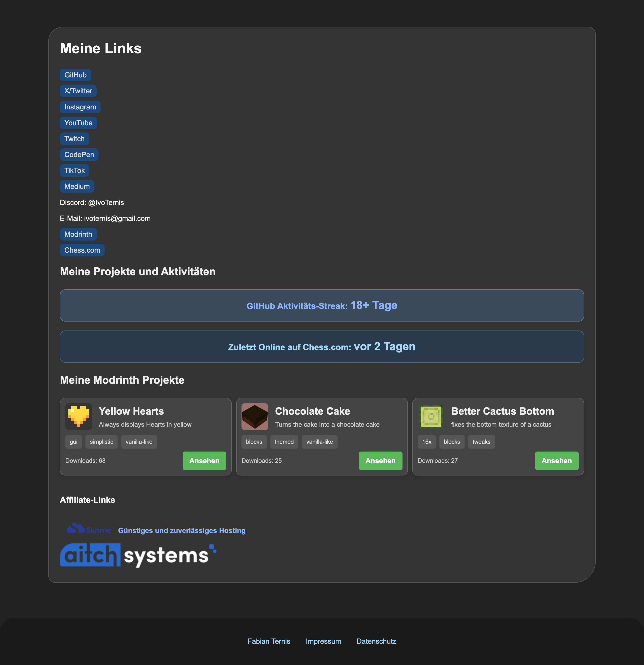Click the Better Cactus Bottom project icon
This screenshot has height=665, width=644.
431,417
